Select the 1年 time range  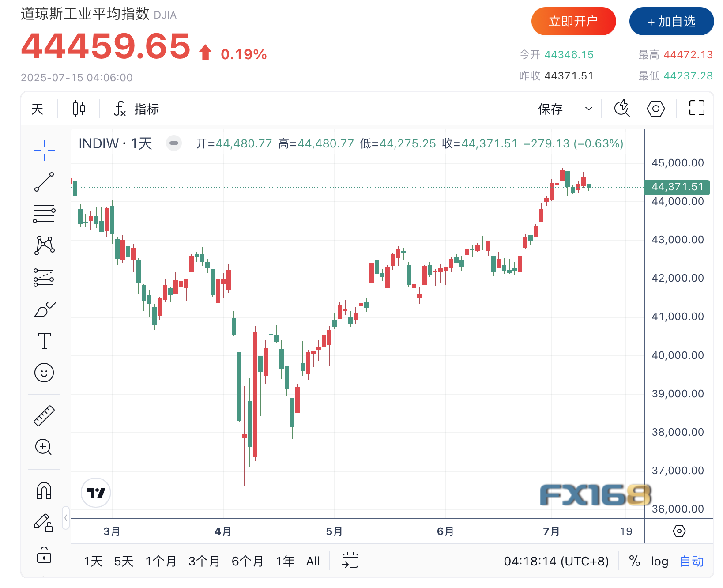click(x=285, y=561)
